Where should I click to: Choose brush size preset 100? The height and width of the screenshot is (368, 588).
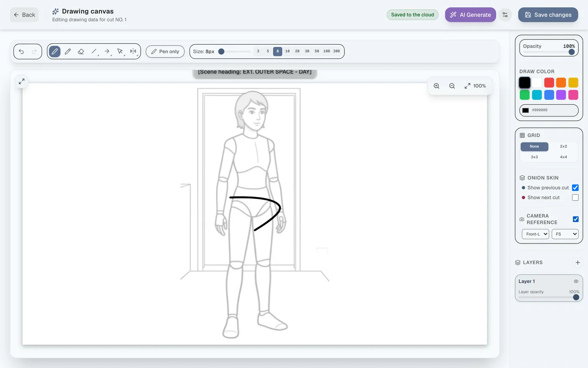327,51
